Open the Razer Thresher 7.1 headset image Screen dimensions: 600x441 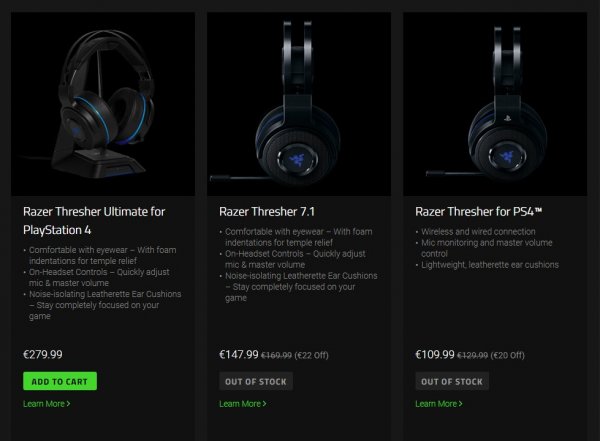coord(299,104)
